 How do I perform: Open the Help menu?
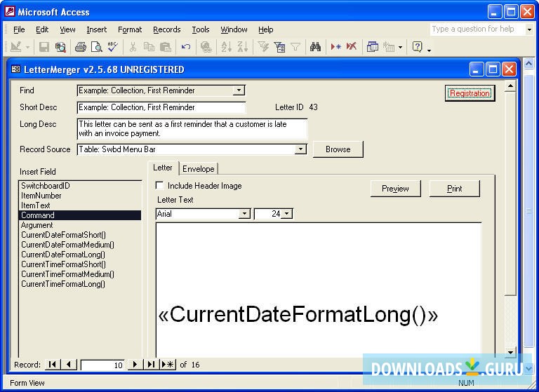(266, 29)
